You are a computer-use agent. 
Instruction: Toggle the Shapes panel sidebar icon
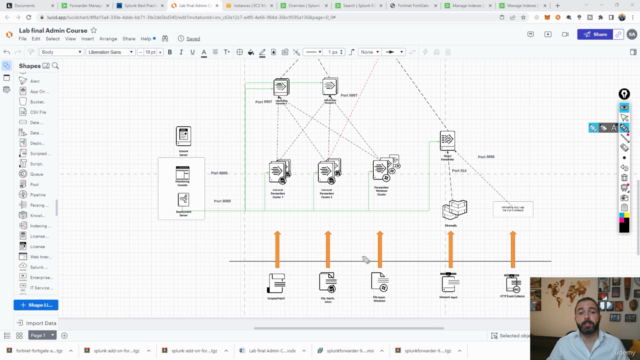tap(7, 66)
